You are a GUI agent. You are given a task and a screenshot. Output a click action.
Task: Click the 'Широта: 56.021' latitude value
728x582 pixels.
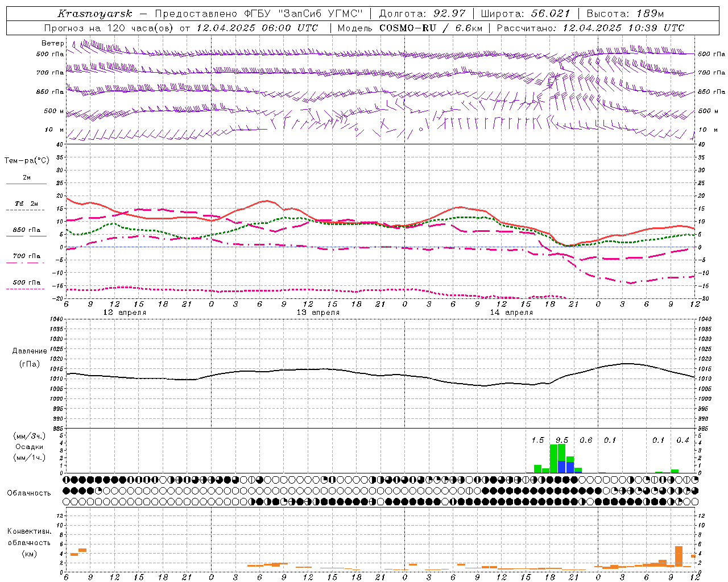click(x=526, y=14)
